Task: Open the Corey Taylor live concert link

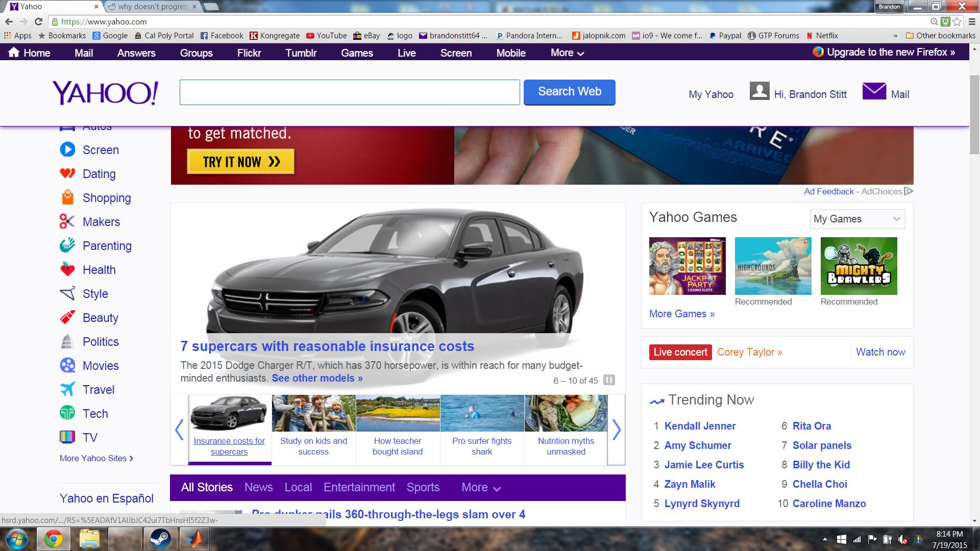Action: coord(749,352)
